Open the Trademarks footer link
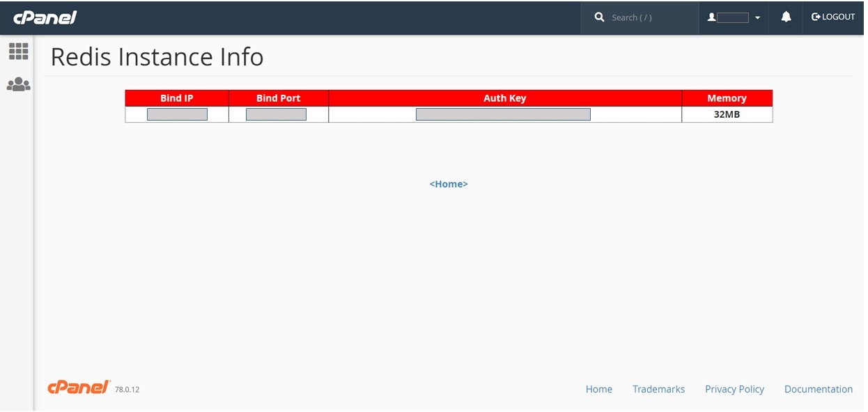Image resolution: width=868 pixels, height=412 pixels. tap(658, 389)
